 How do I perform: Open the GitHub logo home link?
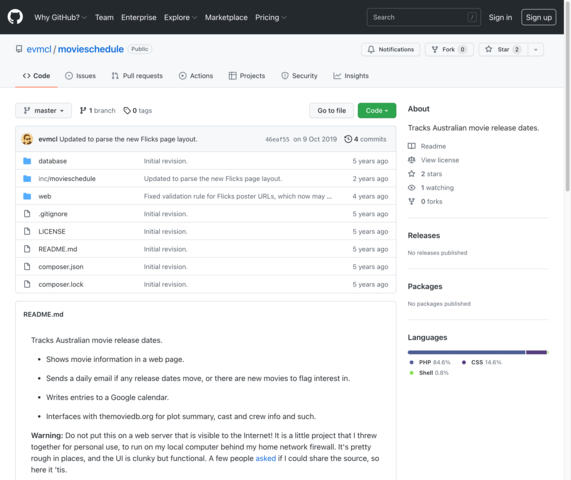tap(15, 17)
